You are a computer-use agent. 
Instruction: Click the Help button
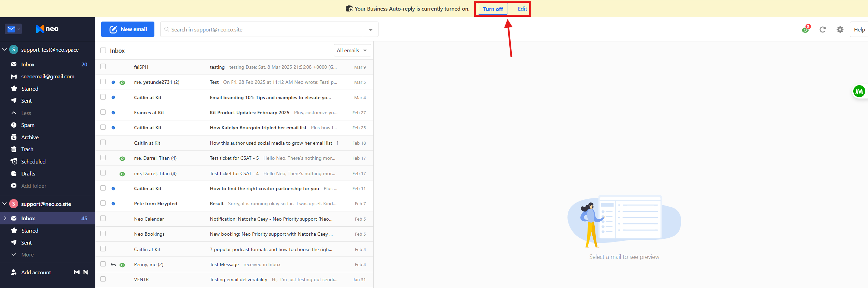click(x=859, y=30)
